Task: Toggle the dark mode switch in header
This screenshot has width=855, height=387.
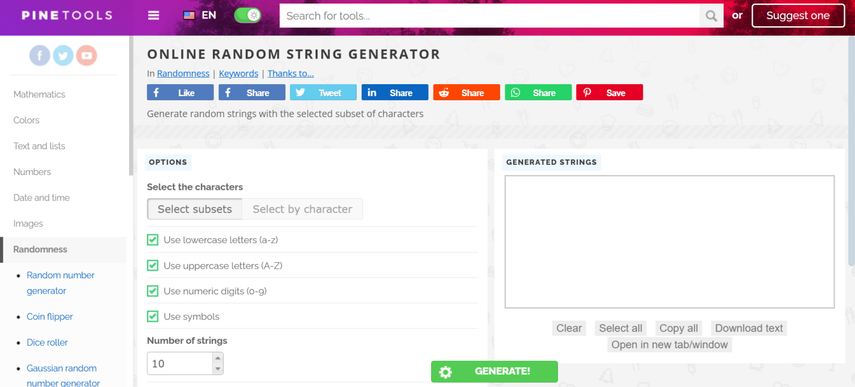Action: [248, 15]
